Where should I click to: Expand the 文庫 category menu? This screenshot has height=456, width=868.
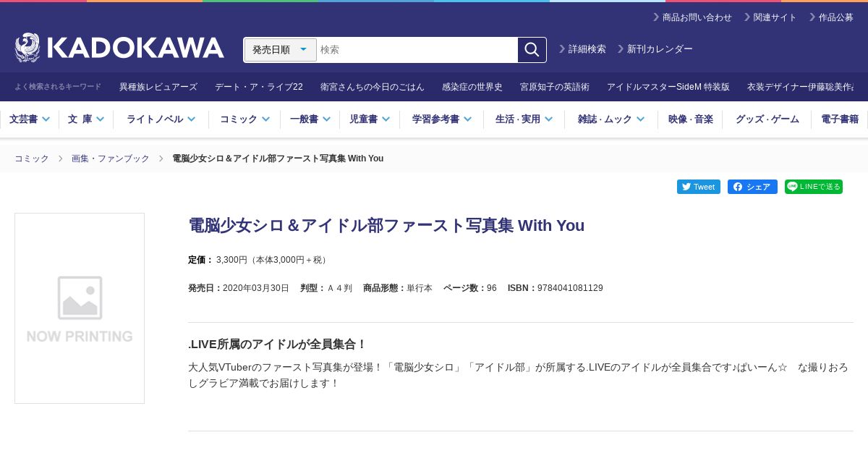point(86,119)
